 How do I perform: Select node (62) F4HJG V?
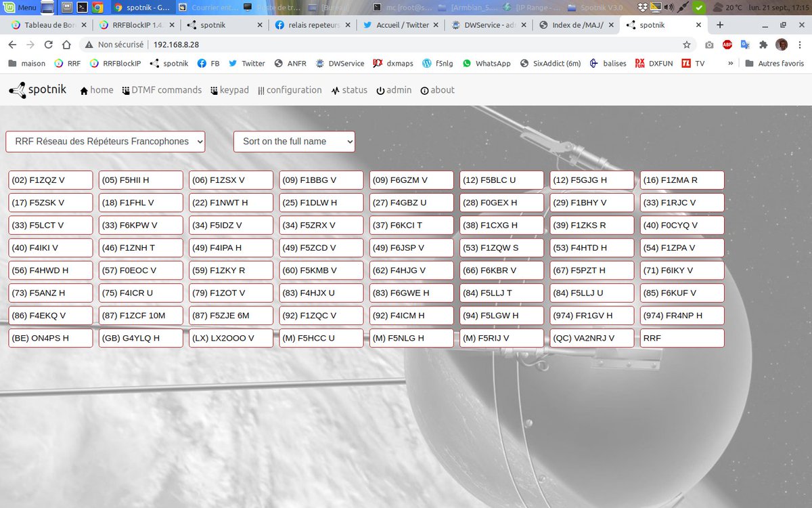pos(411,270)
